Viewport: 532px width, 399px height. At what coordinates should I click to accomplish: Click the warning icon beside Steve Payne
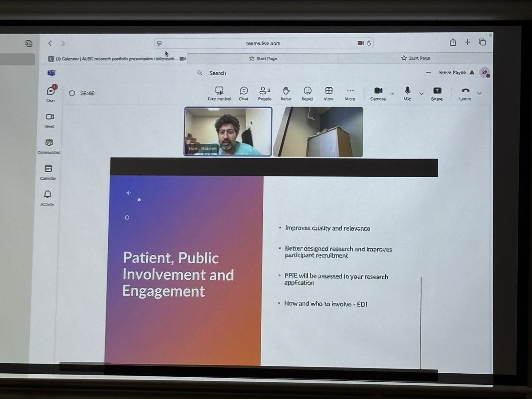click(x=472, y=72)
